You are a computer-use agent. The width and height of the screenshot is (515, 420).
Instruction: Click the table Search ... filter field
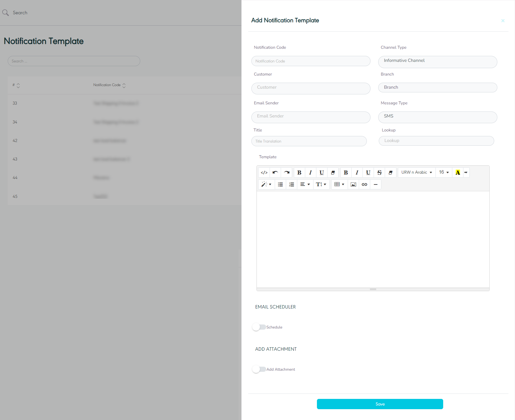(x=74, y=61)
